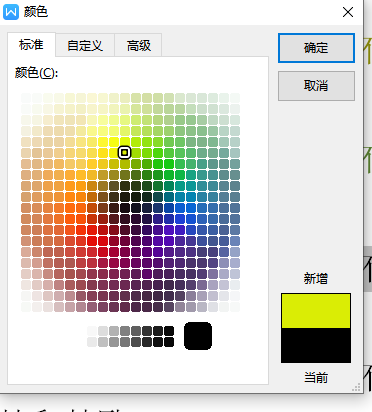372x412 pixels.
Task: Select the bottom-right corner swatch of the color grid
Action: (x=235, y=307)
